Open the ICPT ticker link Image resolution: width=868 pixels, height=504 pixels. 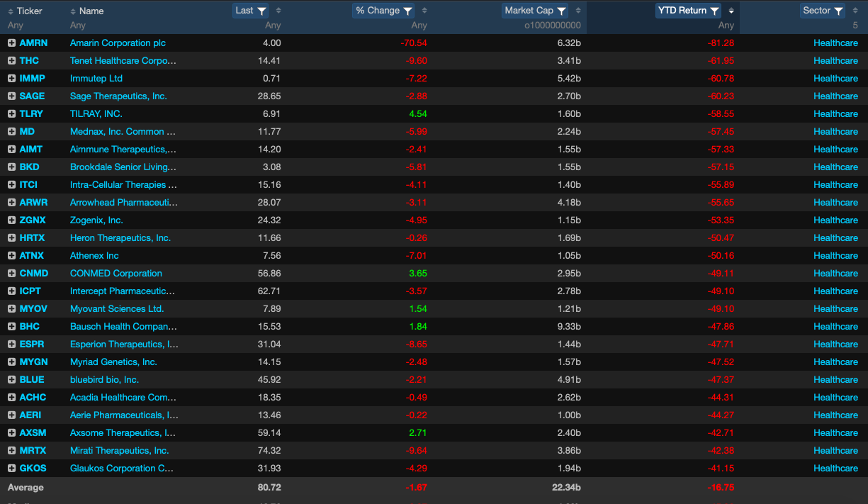click(x=30, y=291)
